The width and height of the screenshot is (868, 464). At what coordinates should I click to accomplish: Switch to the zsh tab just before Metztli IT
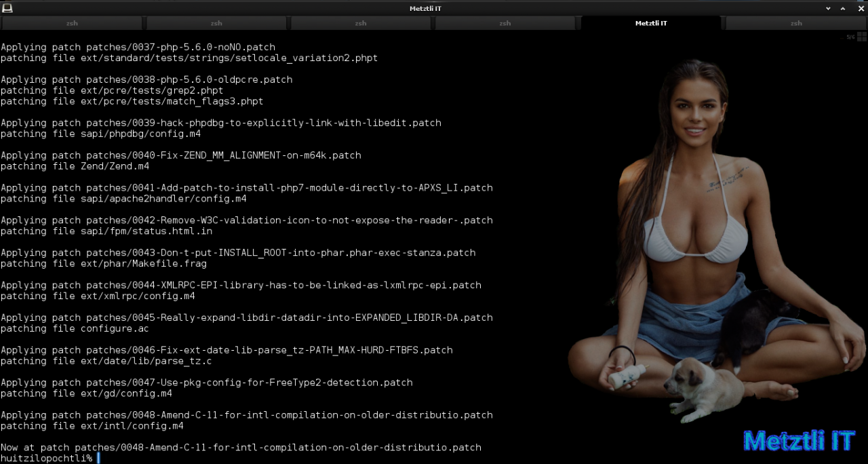[505, 23]
